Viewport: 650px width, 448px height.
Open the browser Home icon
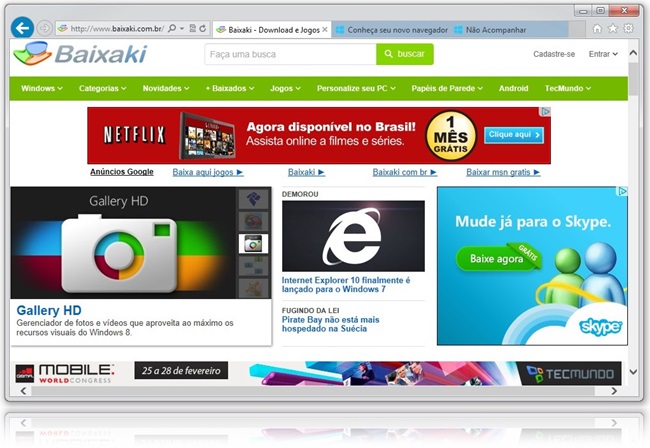click(x=597, y=29)
